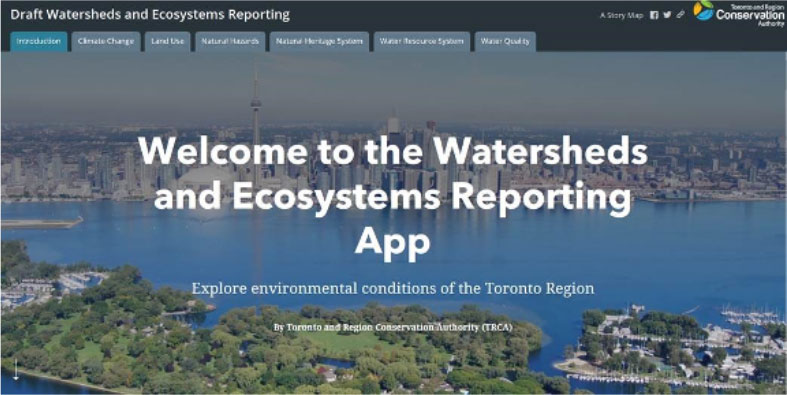787x395 pixels.
Task: Click the copy link chain icon
Action: pyautogui.click(x=680, y=15)
